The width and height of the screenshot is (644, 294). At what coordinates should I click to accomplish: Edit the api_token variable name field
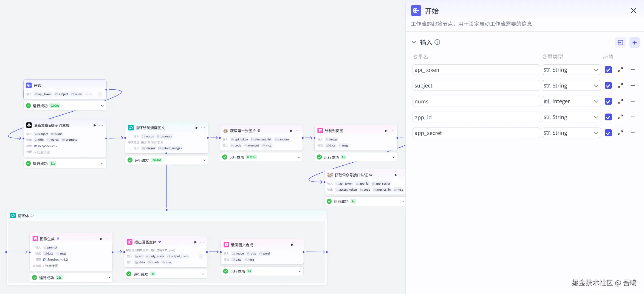click(476, 70)
